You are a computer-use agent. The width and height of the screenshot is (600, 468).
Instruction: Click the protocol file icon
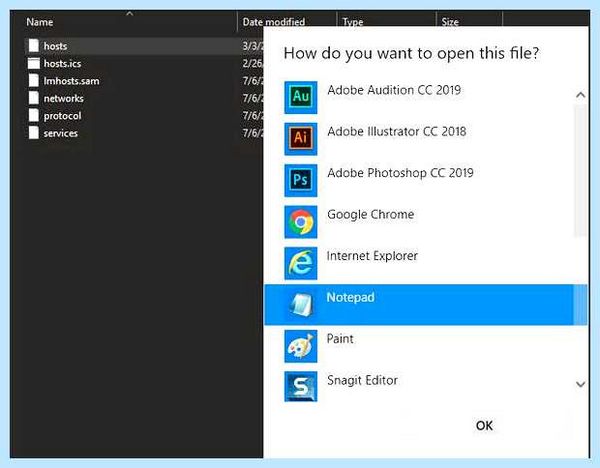34,116
